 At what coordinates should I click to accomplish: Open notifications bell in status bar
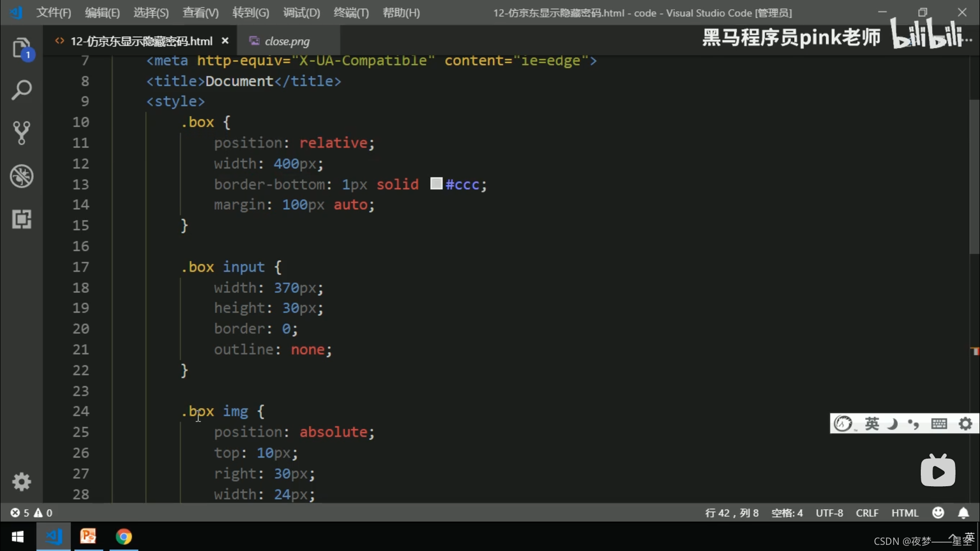(963, 513)
